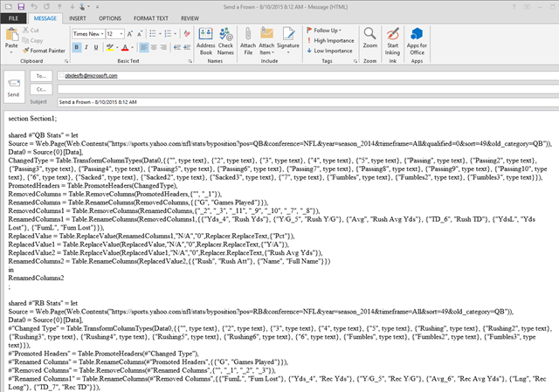559x392 pixels.
Task: Open the Follow Up flag menu
Action: point(324,31)
